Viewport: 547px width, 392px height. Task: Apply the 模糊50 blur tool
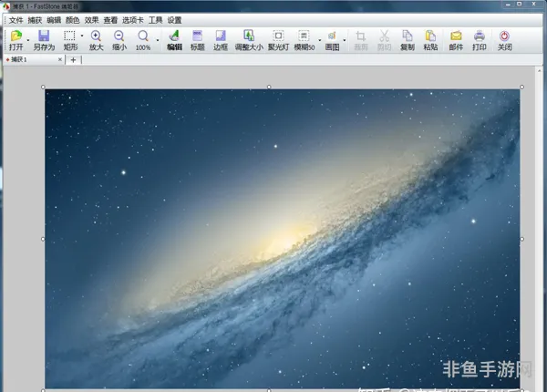coord(304,40)
